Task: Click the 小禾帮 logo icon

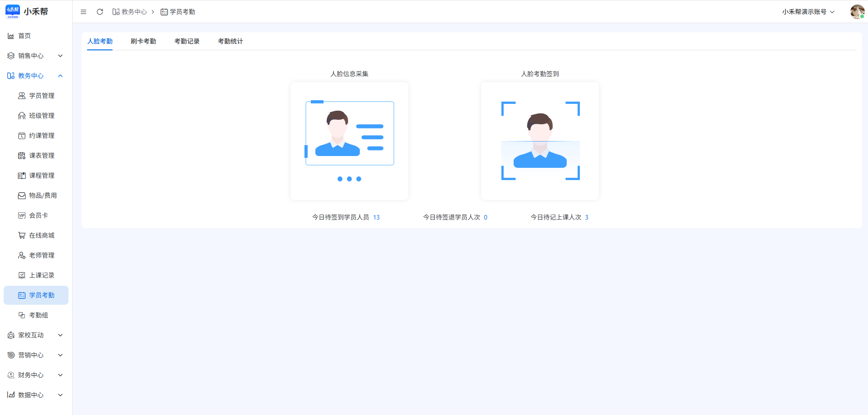Action: pyautogui.click(x=13, y=11)
